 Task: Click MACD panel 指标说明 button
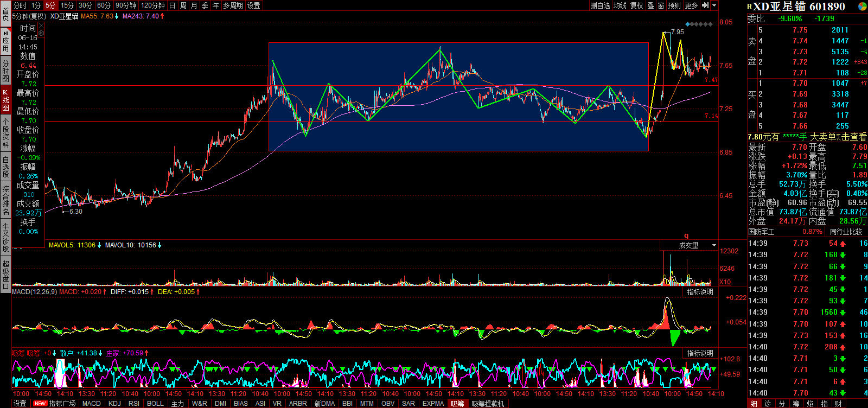700,292
